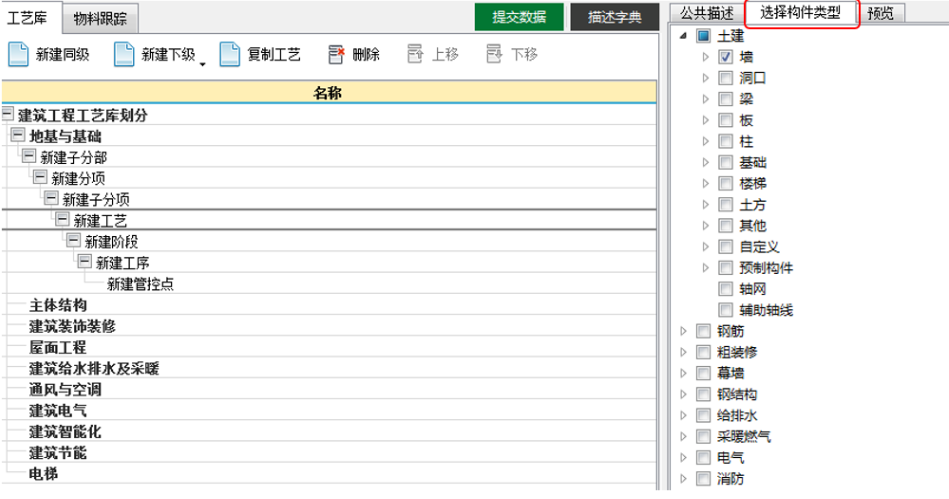
Task: Check the 钢结构 checkbox
Action: [703, 395]
